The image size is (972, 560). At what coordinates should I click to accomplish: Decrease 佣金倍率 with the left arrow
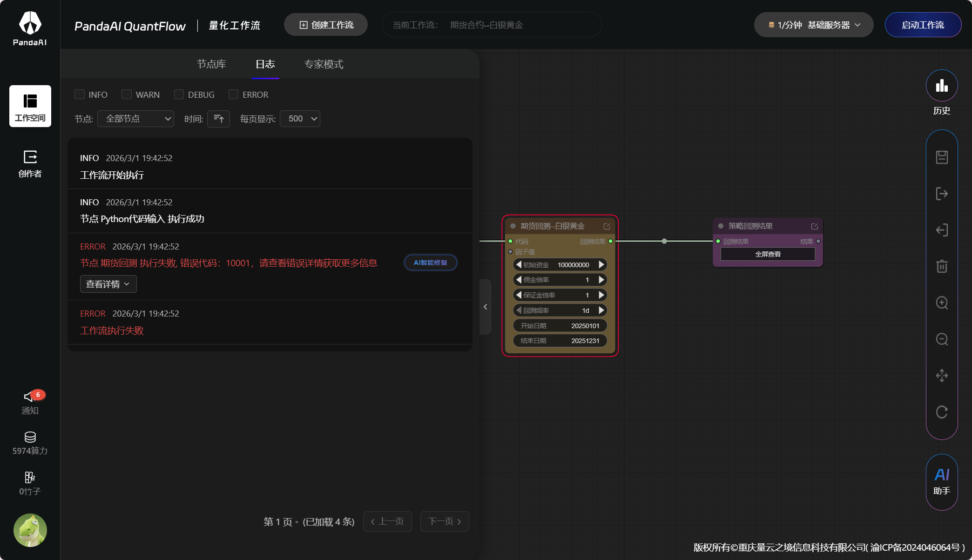coord(518,280)
